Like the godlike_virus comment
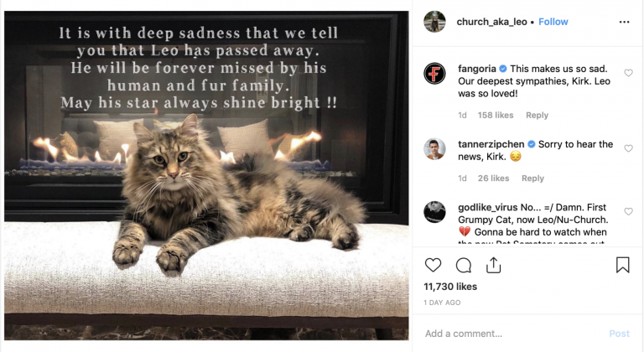The width and height of the screenshot is (644, 352). [628, 211]
